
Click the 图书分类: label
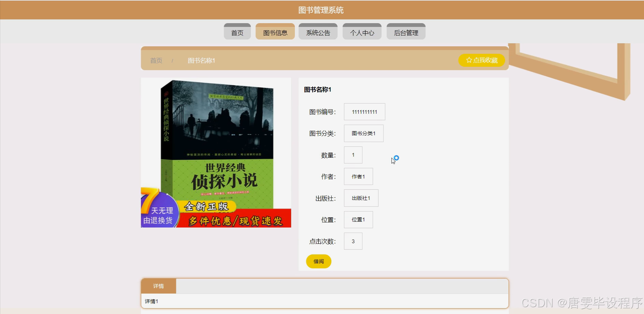point(323,134)
